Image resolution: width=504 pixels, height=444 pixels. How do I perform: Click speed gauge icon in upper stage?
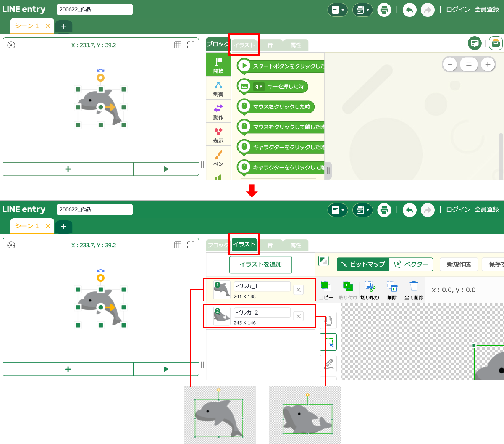[x=11, y=45]
